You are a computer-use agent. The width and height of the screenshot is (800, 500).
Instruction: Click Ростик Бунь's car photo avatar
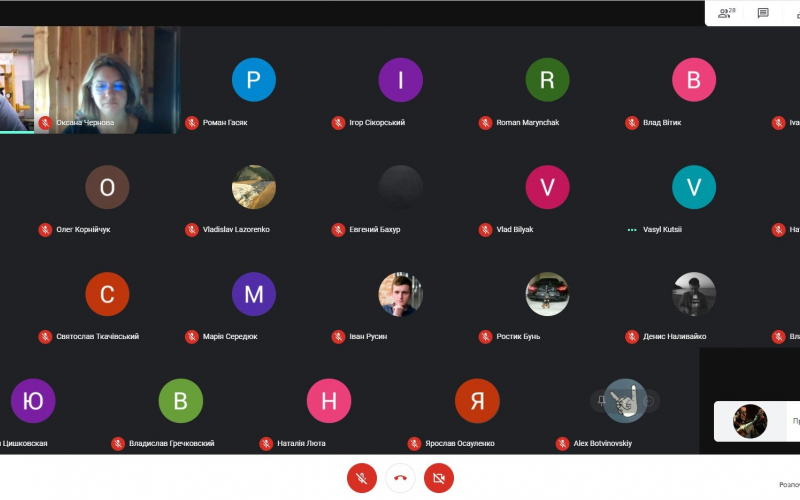tap(547, 294)
